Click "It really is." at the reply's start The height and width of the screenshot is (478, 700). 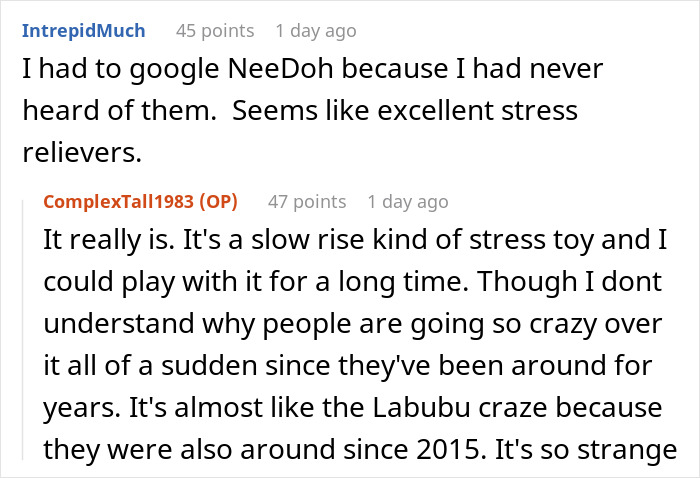point(98,243)
